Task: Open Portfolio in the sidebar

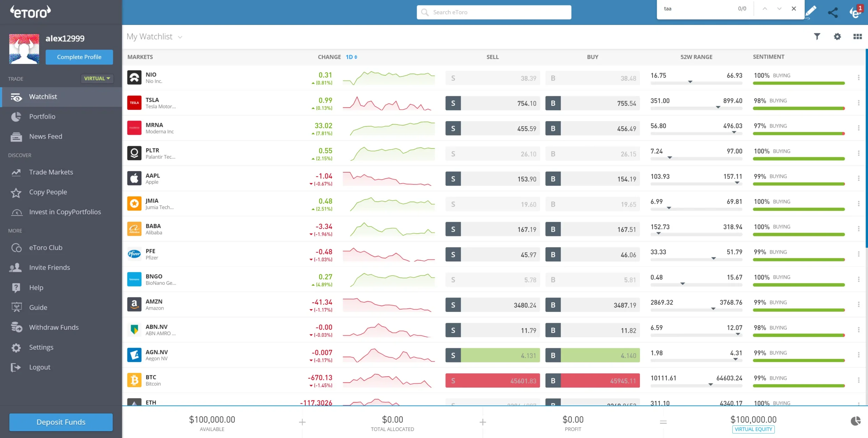Action: pos(42,117)
